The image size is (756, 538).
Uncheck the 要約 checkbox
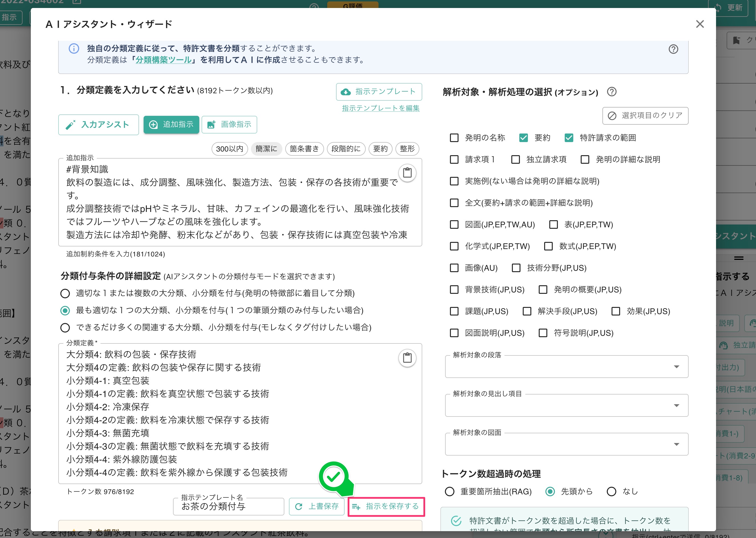point(523,138)
